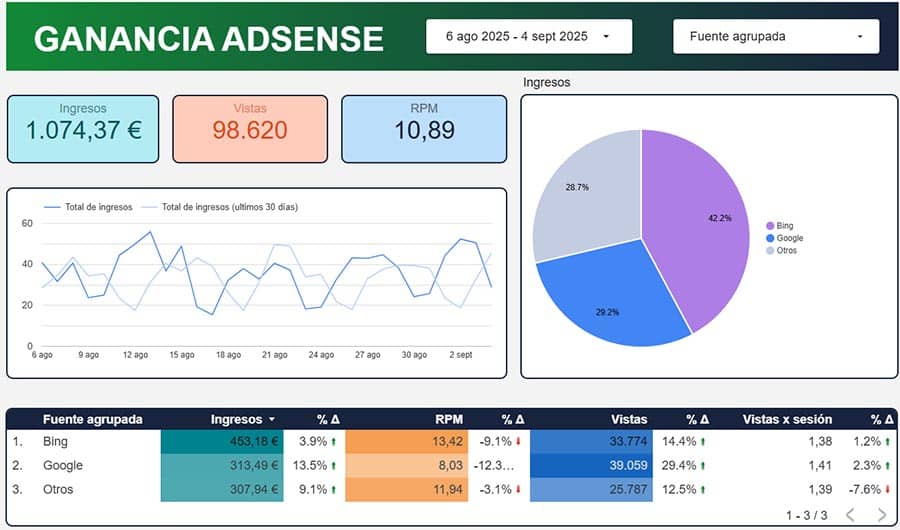Go to the next table page
This screenshot has height=530, width=900.
coord(881,514)
